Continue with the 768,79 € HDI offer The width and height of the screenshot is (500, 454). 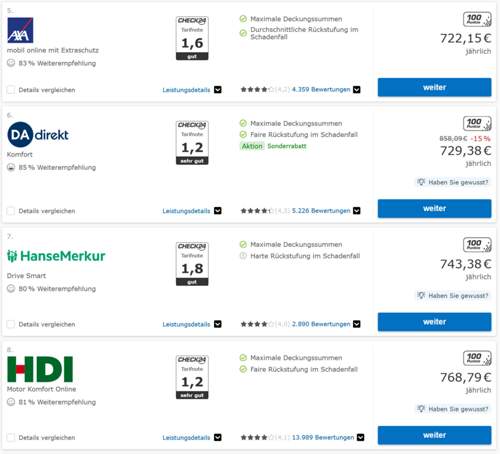434,435
